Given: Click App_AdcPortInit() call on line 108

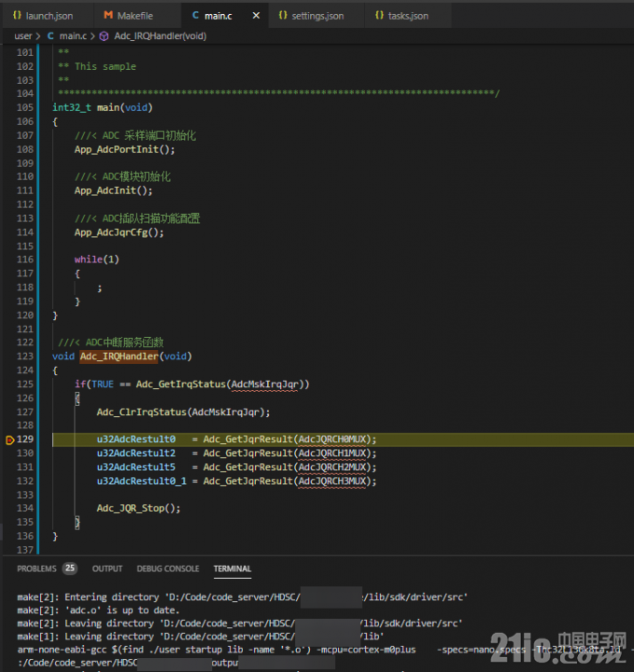Looking at the screenshot, I should pyautogui.click(x=125, y=149).
